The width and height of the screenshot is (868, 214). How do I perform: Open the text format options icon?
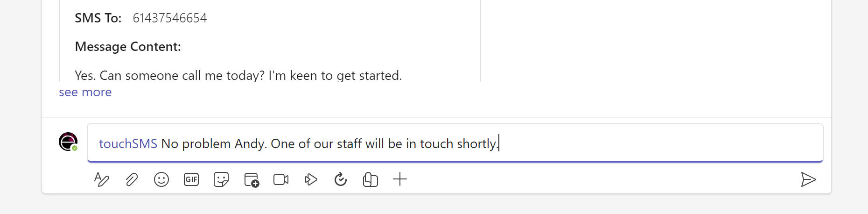pos(101,179)
